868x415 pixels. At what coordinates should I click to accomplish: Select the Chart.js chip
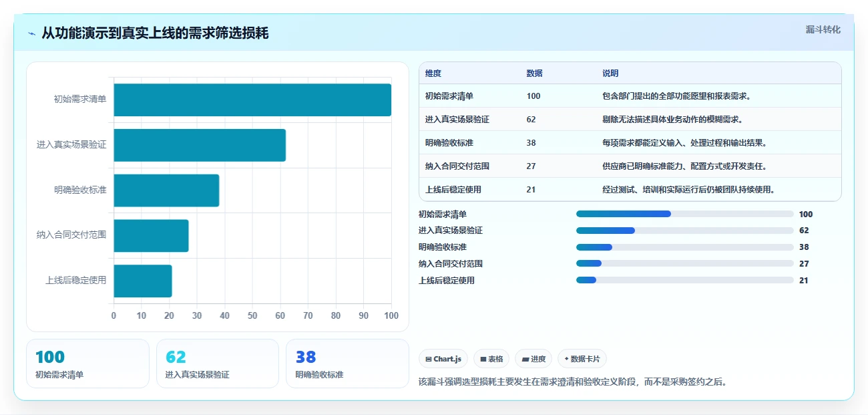443,359
